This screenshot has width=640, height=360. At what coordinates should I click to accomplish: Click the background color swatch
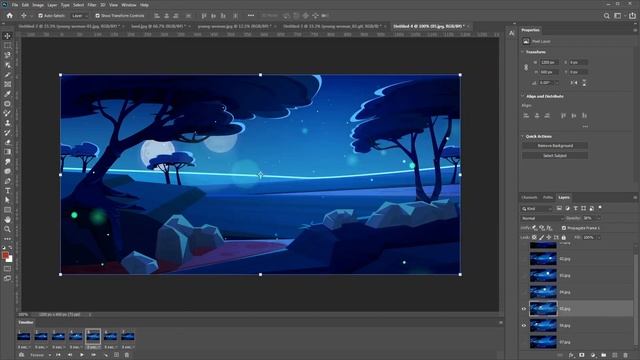point(10,260)
